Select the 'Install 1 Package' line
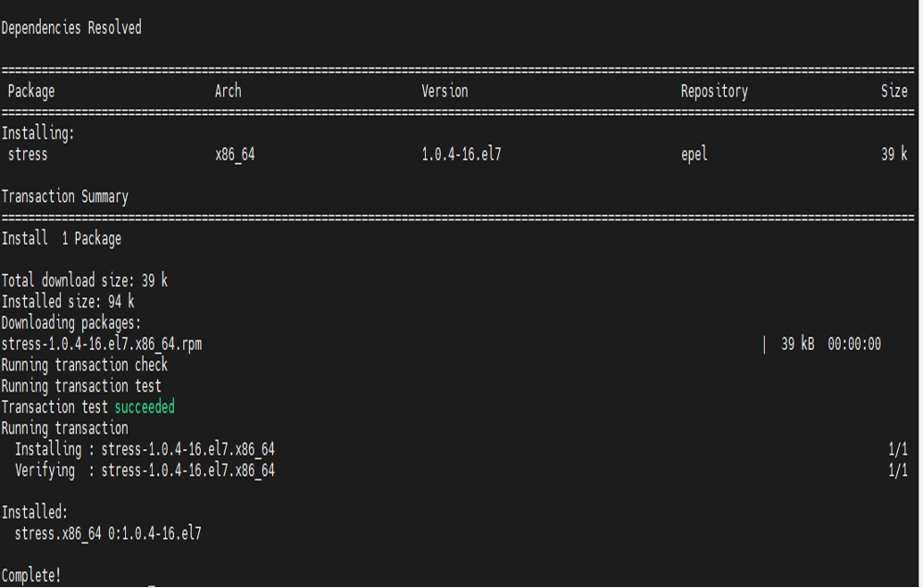The height and width of the screenshot is (588, 923). [x=61, y=239]
